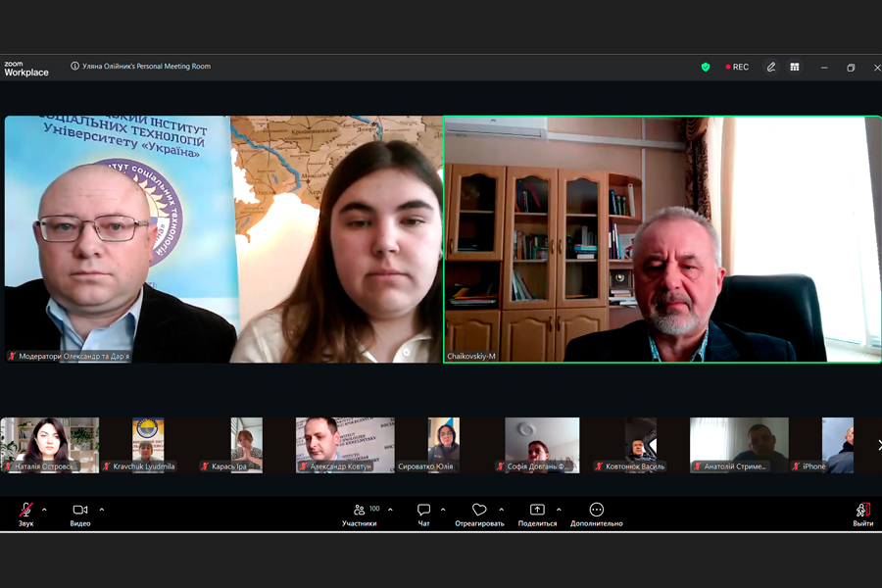Select Kravchuk Lyudmila participant thumbnail

(x=148, y=445)
